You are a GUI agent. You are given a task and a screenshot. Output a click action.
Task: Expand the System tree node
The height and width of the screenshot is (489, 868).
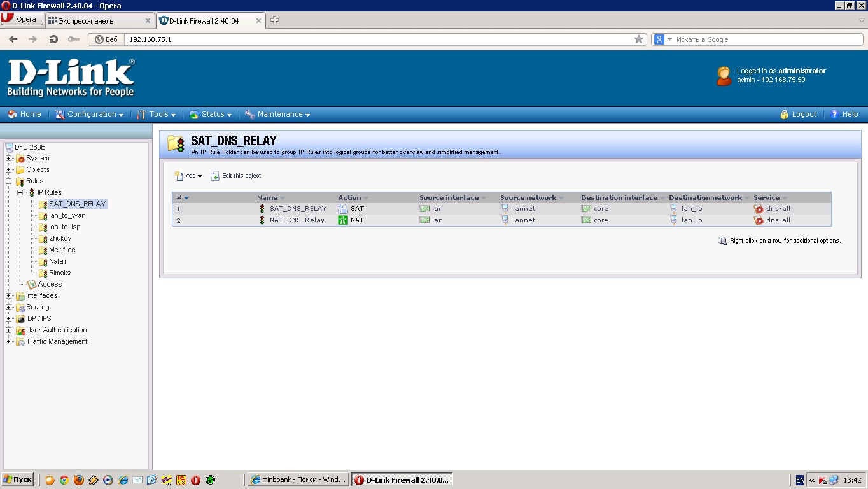(x=9, y=159)
